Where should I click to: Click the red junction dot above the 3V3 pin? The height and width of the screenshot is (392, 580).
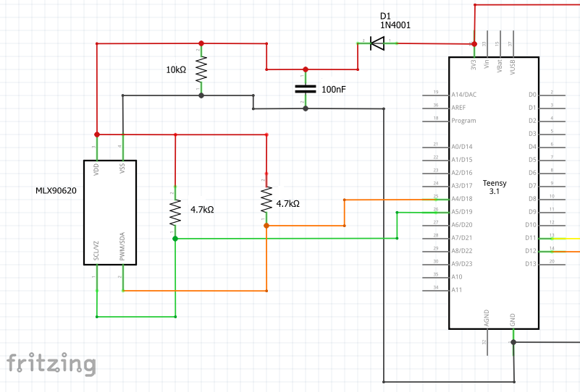coord(474,44)
